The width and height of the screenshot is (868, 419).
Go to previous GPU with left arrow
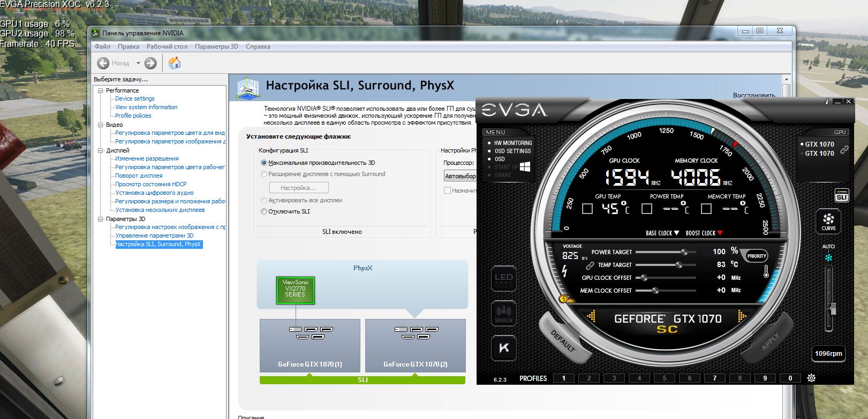tap(591, 317)
